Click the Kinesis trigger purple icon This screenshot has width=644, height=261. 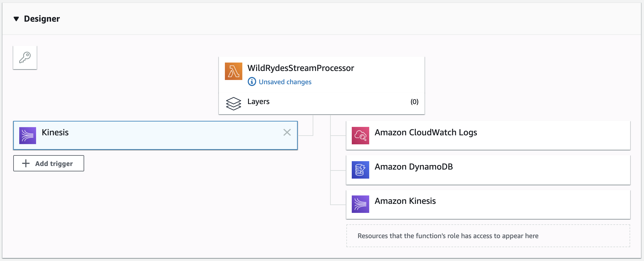28,136
